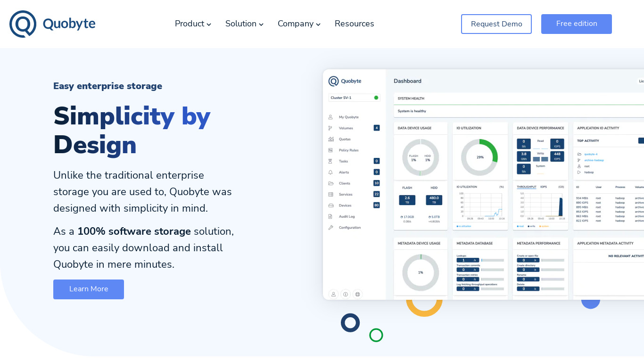This screenshot has width=644, height=362.
Task: Click the quobyte-4 link in Top Activity
Action: point(591,154)
